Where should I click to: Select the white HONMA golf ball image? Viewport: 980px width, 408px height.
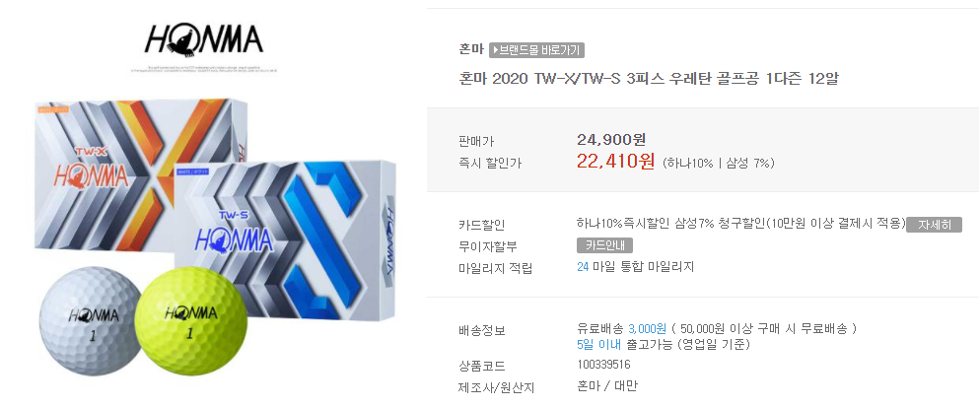tap(90, 320)
